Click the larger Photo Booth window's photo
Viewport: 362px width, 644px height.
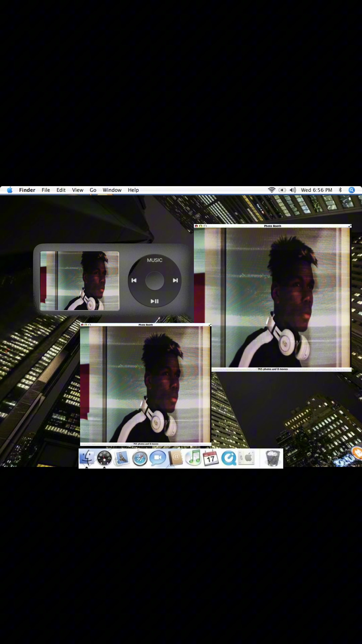pyautogui.click(x=273, y=298)
